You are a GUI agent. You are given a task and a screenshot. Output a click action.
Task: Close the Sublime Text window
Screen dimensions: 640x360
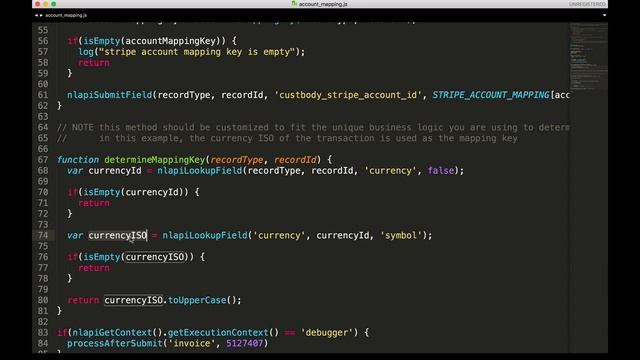pyautogui.click(x=38, y=4)
